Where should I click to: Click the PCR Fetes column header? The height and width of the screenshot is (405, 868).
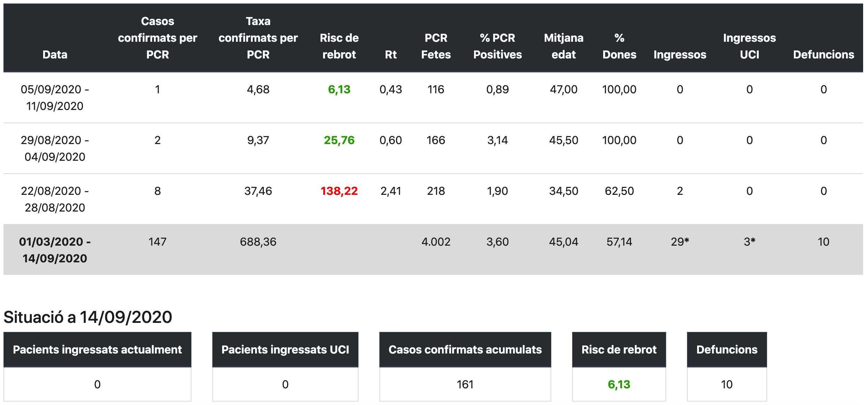pos(436,46)
